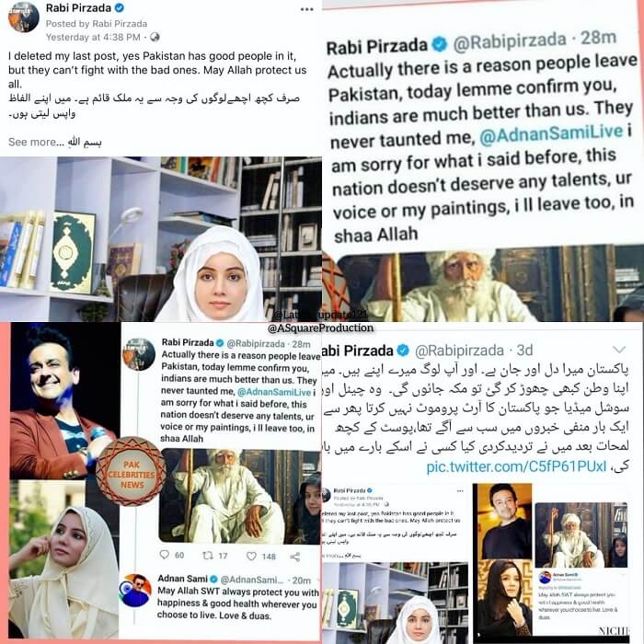Click the @AdnanSamiLive mention in large tweet
Image resolution: width=644 pixels, height=644 pixels.
[552, 134]
